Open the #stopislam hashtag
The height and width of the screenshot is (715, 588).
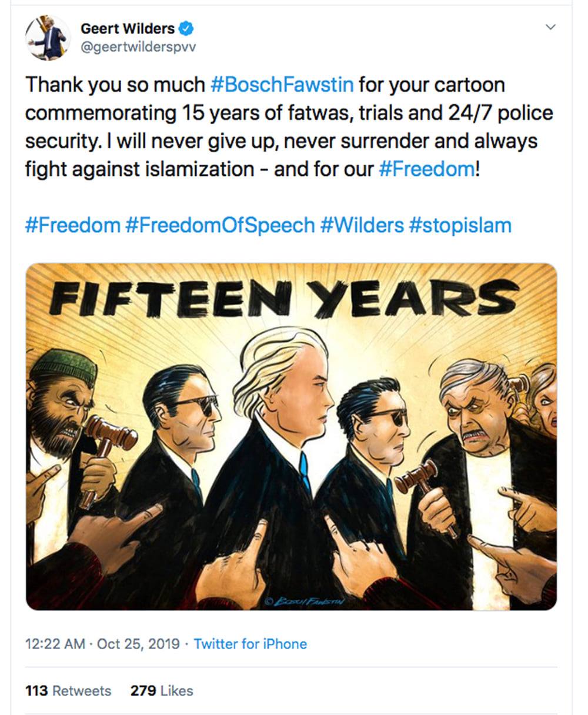point(460,225)
